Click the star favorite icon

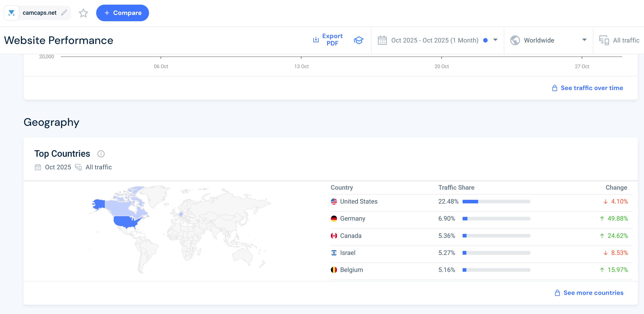point(83,13)
